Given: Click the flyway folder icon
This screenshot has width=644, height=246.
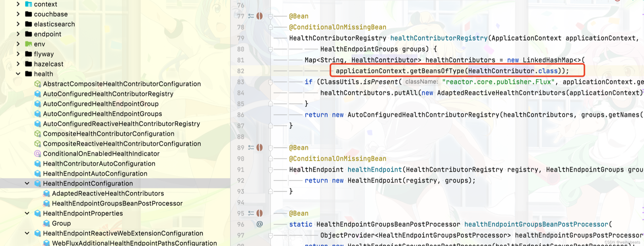Looking at the screenshot, I should click(29, 54).
